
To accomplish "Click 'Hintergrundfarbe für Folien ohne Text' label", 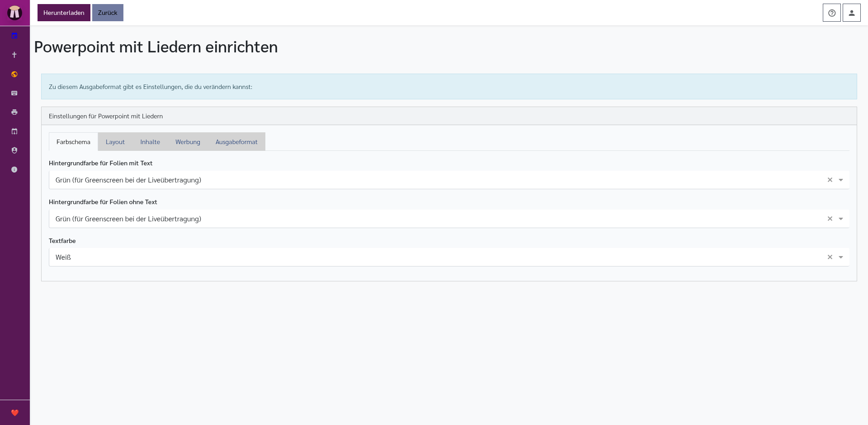I will pos(103,202).
